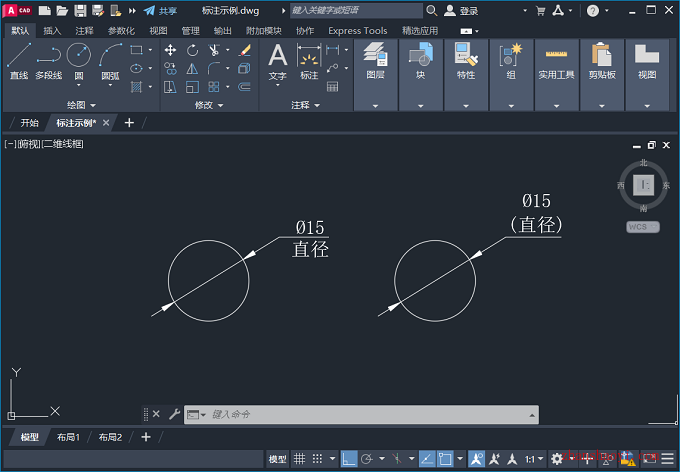
Task: Switch to the Insert (插入) ribbon tab
Action: tap(52, 30)
